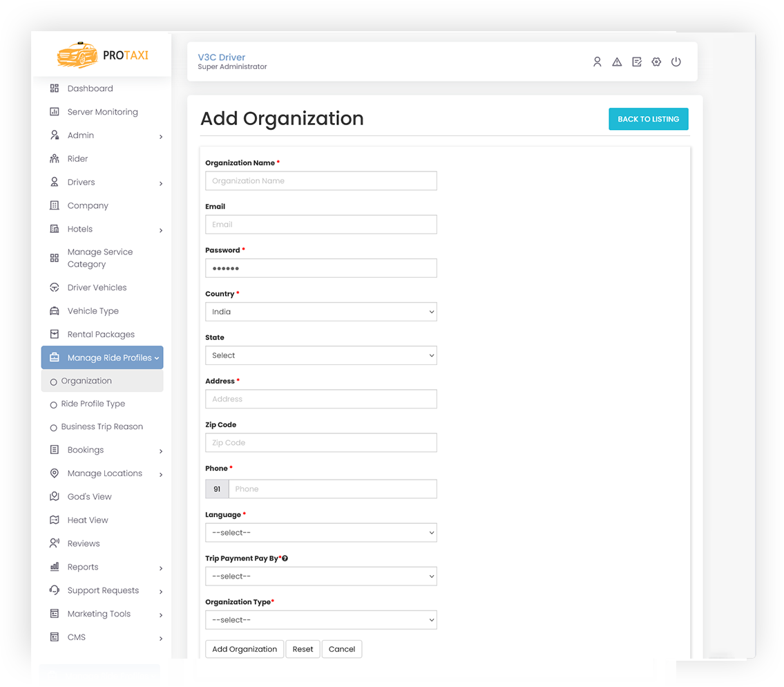This screenshot has width=784, height=687.
Task: Open the Dashboard menu item
Action: click(102, 88)
